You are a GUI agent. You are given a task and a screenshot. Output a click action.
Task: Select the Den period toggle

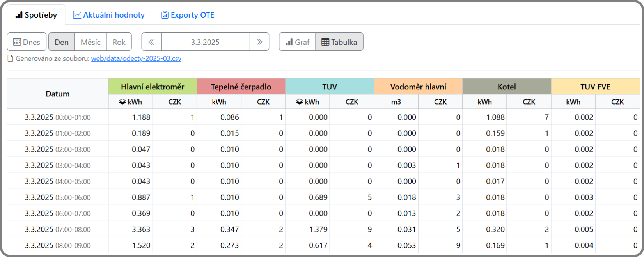(61, 42)
